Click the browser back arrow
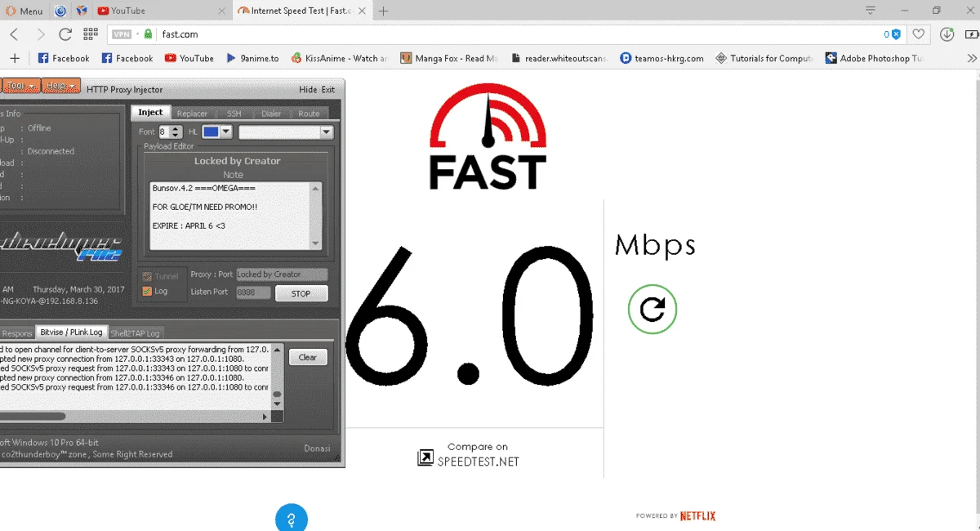Viewport: 980px width, 531px height. click(x=14, y=34)
